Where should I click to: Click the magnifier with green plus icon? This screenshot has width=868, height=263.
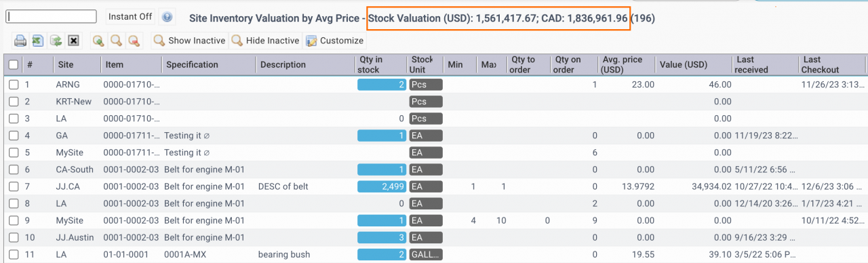99,41
